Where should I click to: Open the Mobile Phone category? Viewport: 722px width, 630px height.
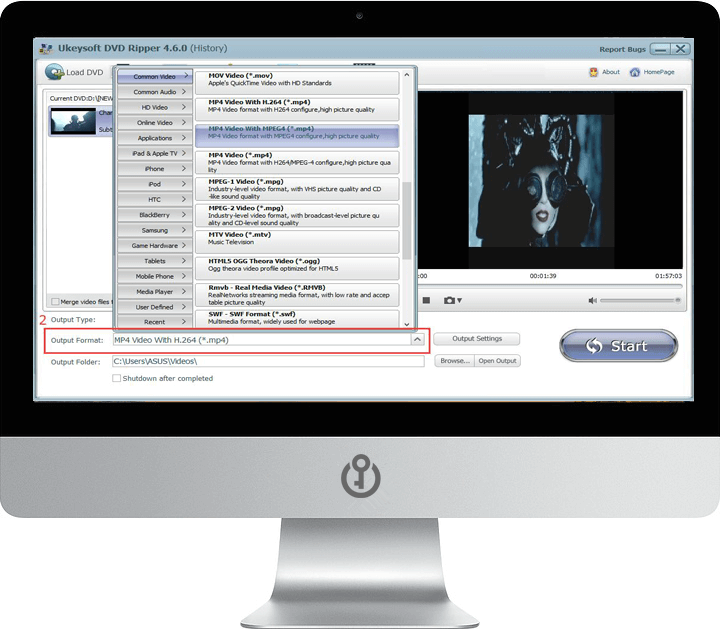click(155, 276)
